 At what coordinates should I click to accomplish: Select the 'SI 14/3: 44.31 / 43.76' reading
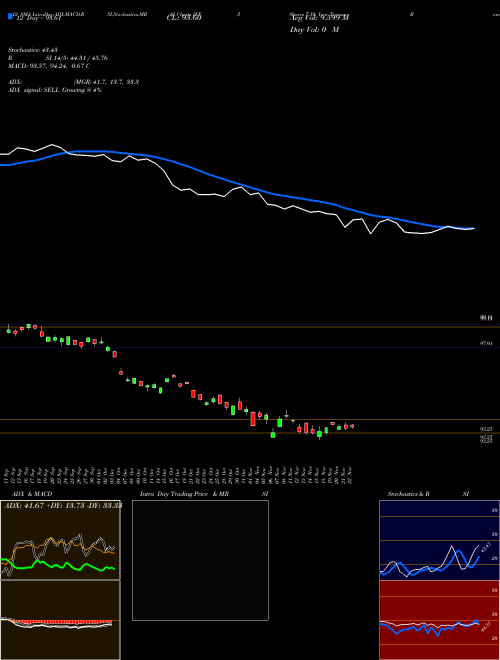click(77, 58)
